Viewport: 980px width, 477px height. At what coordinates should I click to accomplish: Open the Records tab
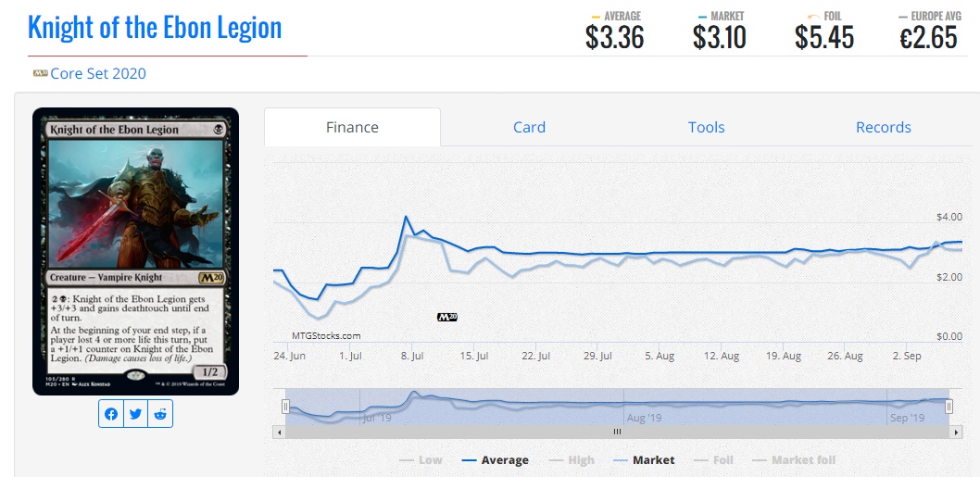pyautogui.click(x=883, y=127)
